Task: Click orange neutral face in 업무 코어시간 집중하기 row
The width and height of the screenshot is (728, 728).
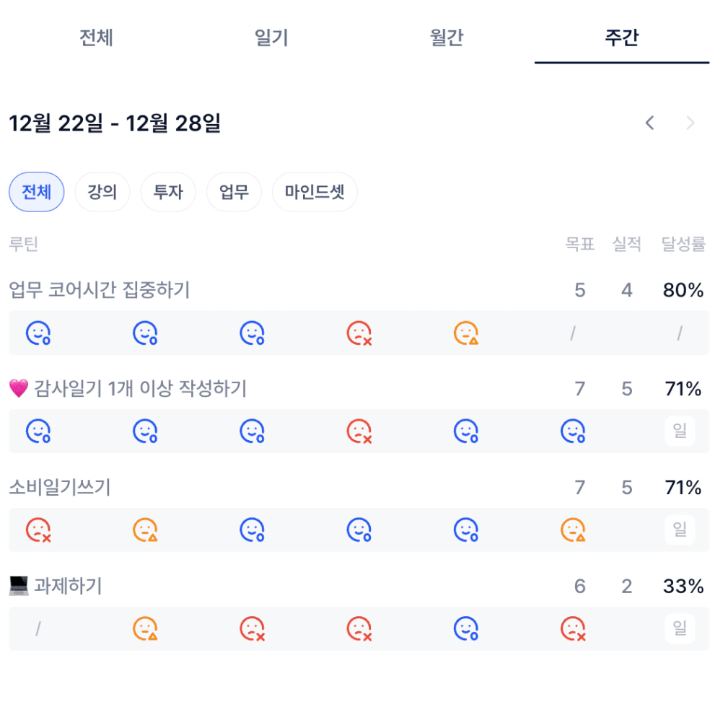Action: point(466,333)
